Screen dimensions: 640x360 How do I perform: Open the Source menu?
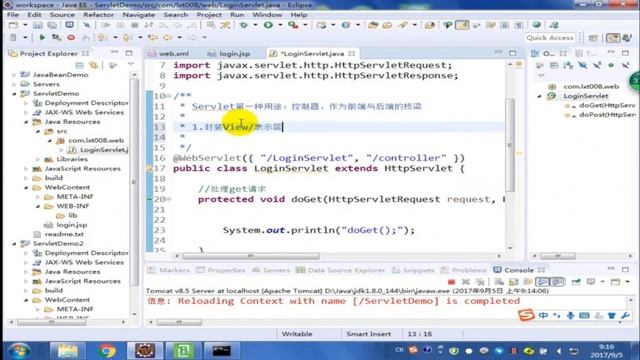62,15
